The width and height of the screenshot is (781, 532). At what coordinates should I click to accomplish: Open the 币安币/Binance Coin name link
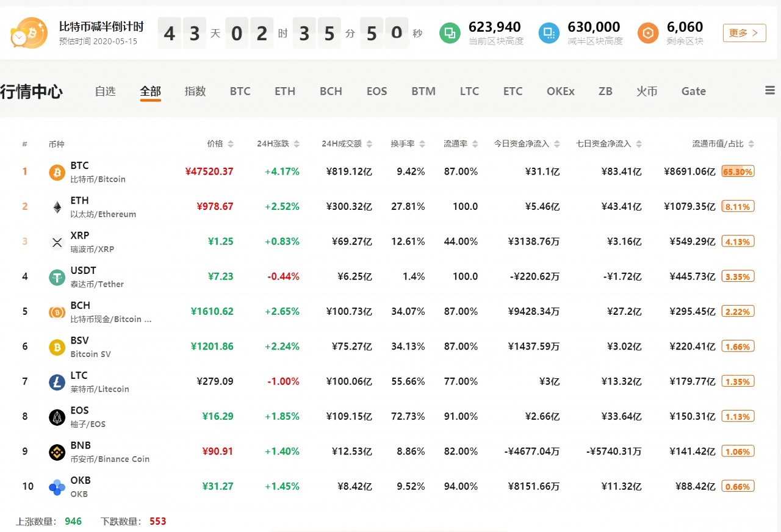(110, 459)
